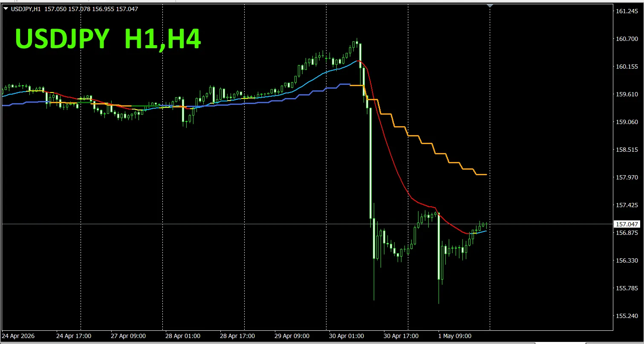Click the 161.245 price scale label
Viewport: 644px width, 344px height.
coord(627,11)
